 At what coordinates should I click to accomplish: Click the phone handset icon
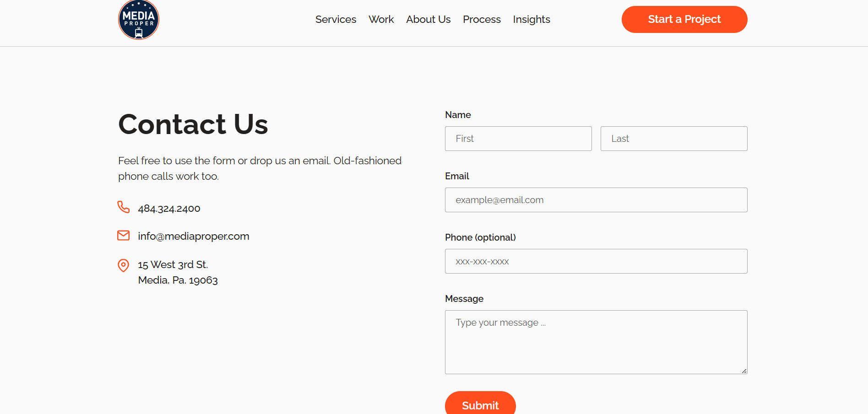124,207
